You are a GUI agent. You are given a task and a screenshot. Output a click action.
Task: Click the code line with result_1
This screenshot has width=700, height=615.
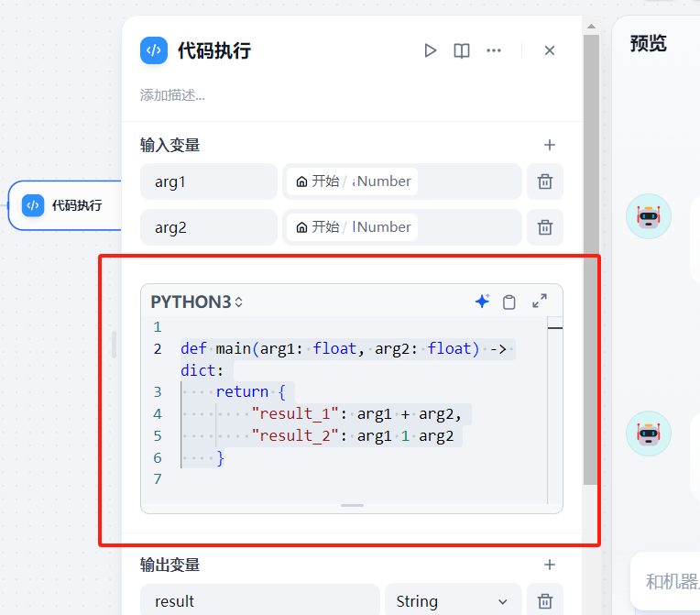click(355, 414)
